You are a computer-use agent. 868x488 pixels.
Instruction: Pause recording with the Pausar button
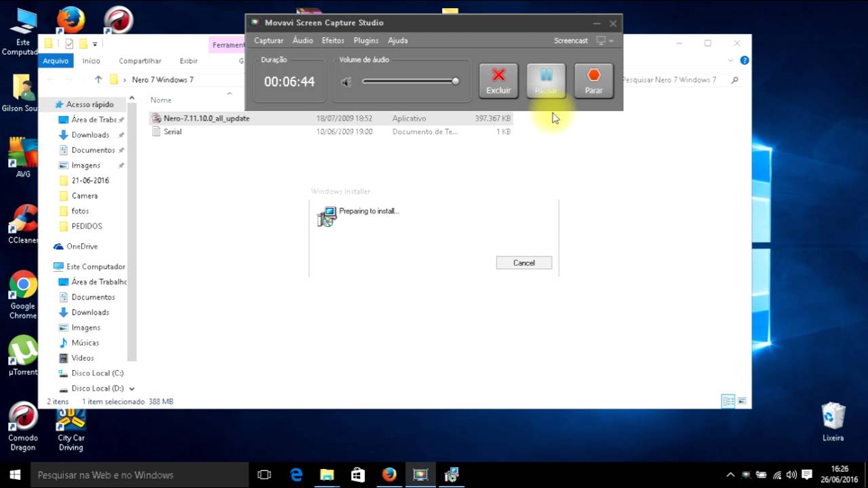[546, 81]
